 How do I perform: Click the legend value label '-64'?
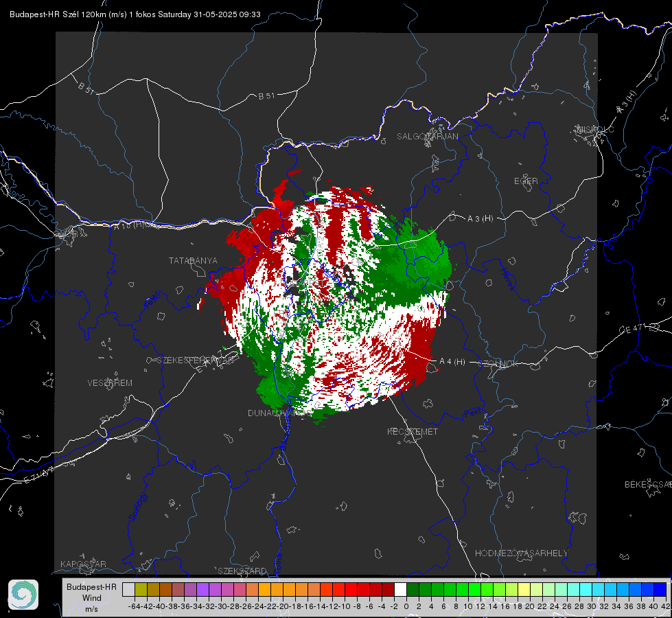[x=134, y=606]
